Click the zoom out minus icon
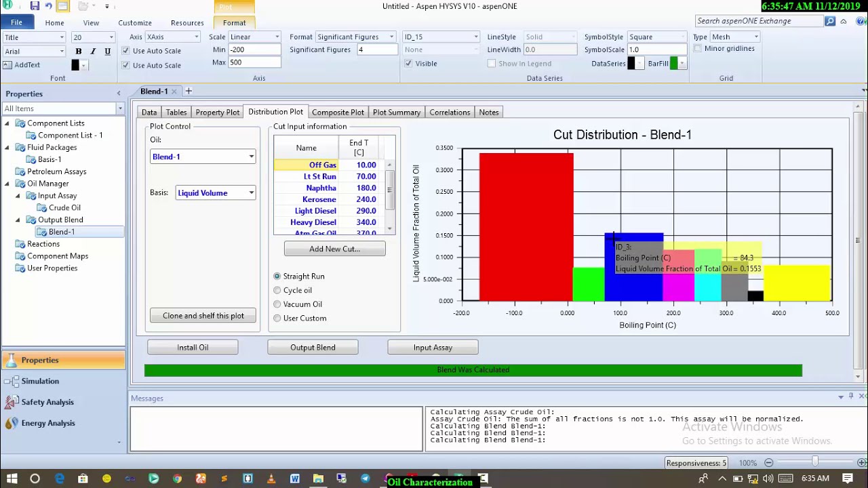Screen dimensions: 868x488 (768, 463)
